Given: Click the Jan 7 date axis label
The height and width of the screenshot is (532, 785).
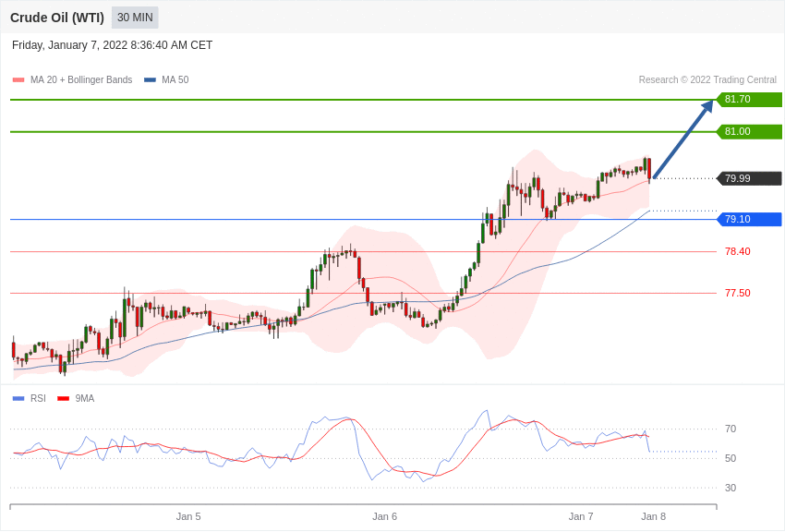Looking at the screenshot, I should 581,516.
